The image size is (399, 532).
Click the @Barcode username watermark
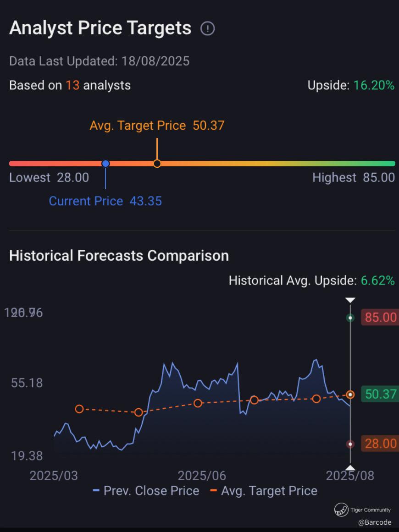(x=375, y=522)
